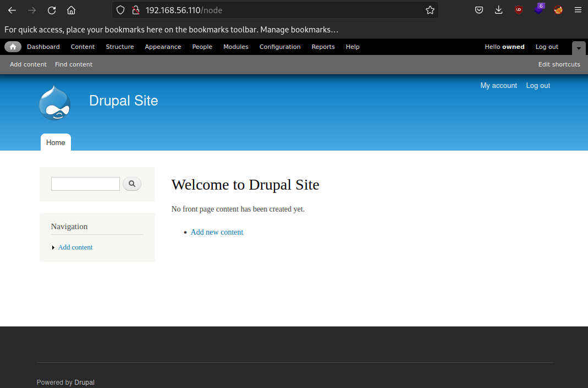
Task: Click the Drupal Site logo
Action: (54, 102)
